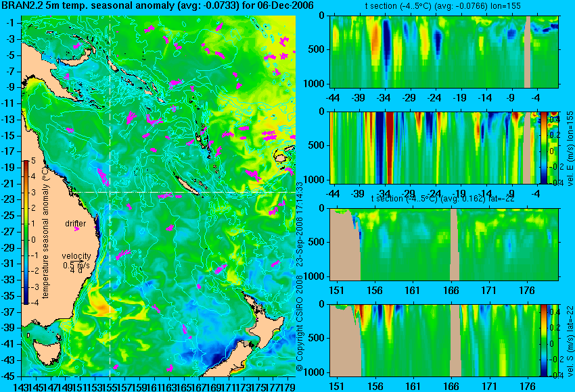Click the Tasmania landmass on the map
This screenshot has width=575, height=392.
click(x=46, y=351)
